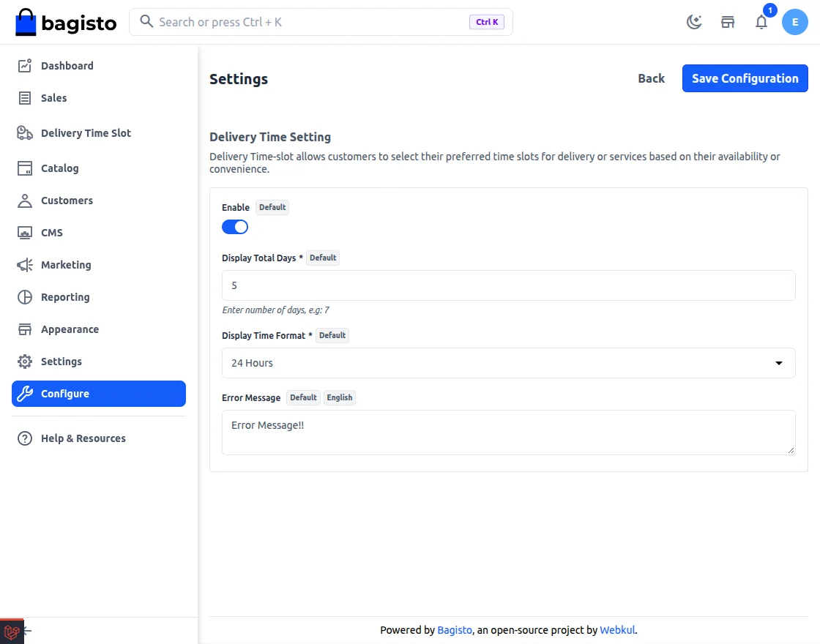The width and height of the screenshot is (820, 644).
Task: Click the English badge on Error Message
Action: [340, 397]
